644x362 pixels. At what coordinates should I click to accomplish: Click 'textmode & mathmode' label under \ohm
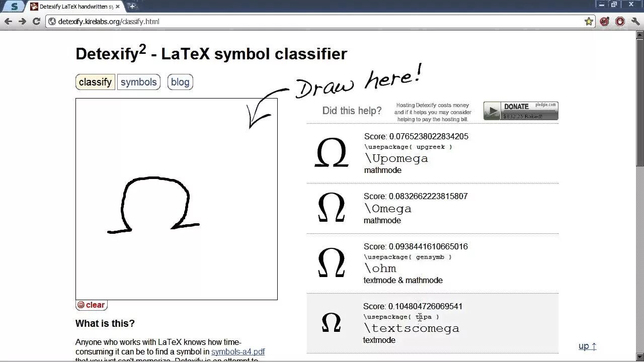(x=403, y=280)
